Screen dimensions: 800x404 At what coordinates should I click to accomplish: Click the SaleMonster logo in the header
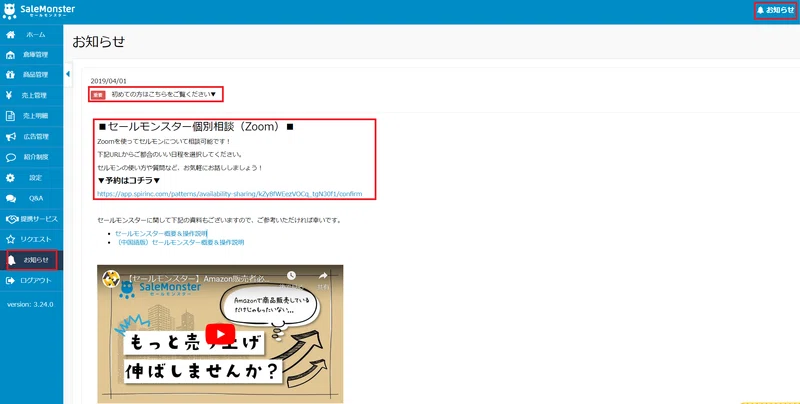point(39,11)
